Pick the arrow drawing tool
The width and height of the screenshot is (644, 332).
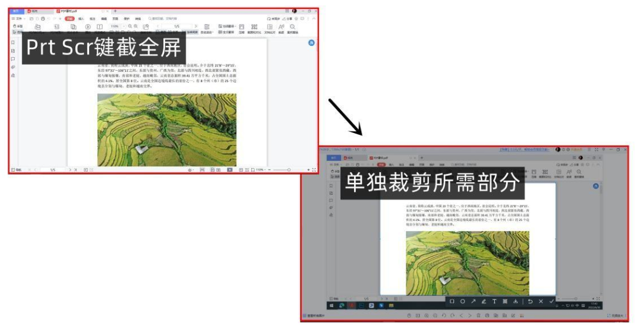[x=473, y=302]
